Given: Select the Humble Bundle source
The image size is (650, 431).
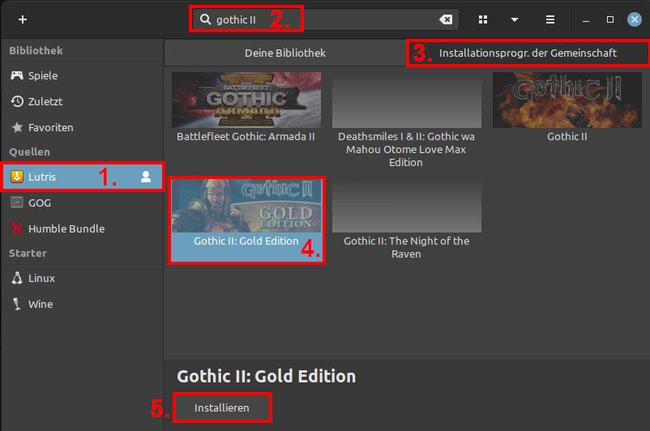Looking at the screenshot, I should [x=82, y=228].
